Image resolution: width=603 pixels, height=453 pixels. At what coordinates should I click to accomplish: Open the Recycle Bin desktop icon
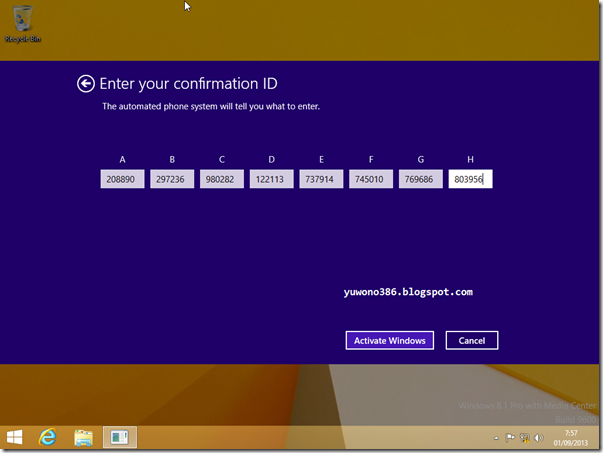pos(23,24)
